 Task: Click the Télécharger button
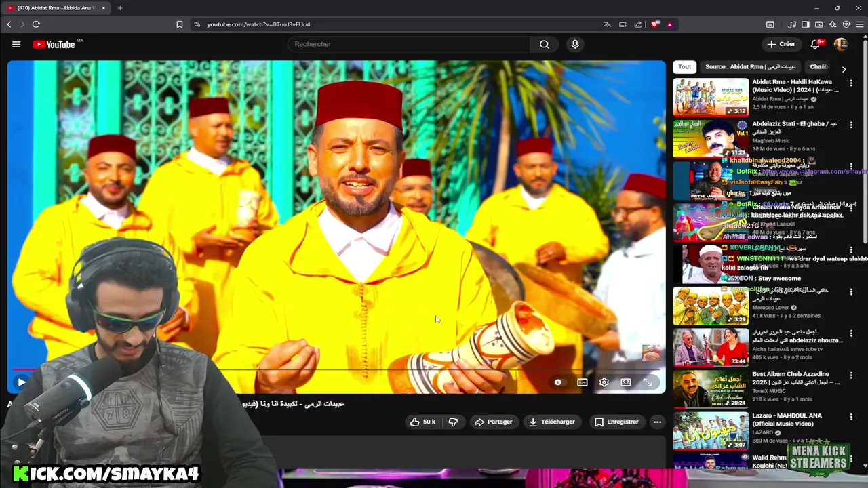click(552, 422)
